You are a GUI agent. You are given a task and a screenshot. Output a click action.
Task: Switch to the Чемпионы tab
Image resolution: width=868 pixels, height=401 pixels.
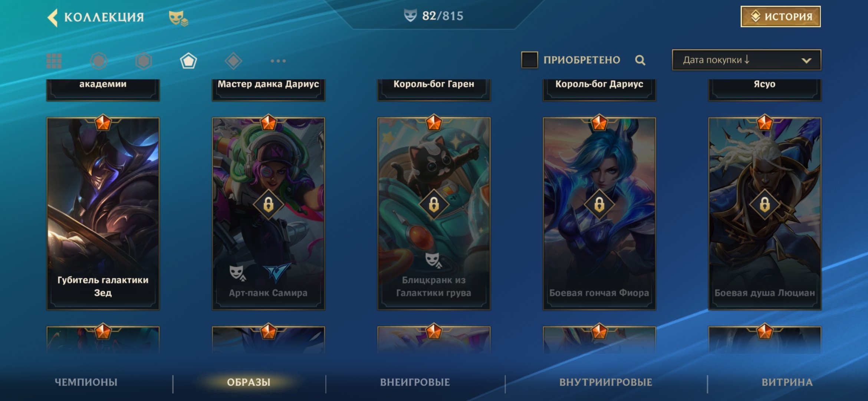(86, 382)
